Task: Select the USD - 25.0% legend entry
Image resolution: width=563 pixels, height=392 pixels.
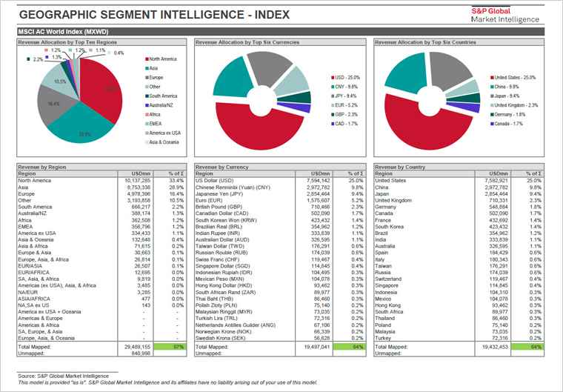Action: [345, 78]
